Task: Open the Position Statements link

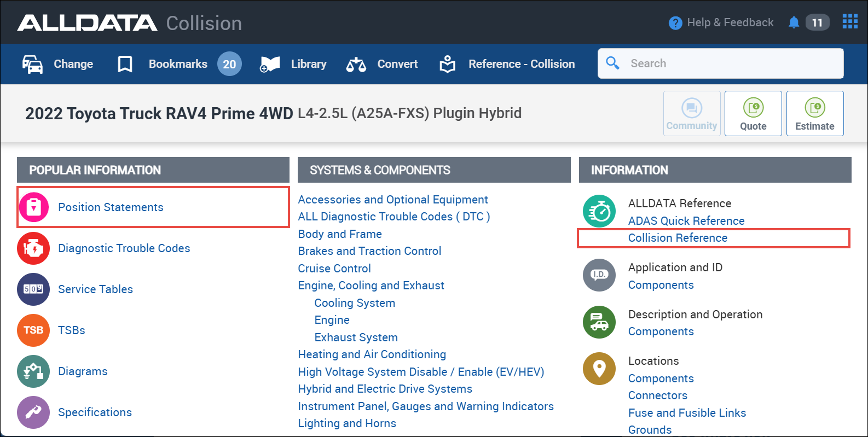Action: point(111,207)
